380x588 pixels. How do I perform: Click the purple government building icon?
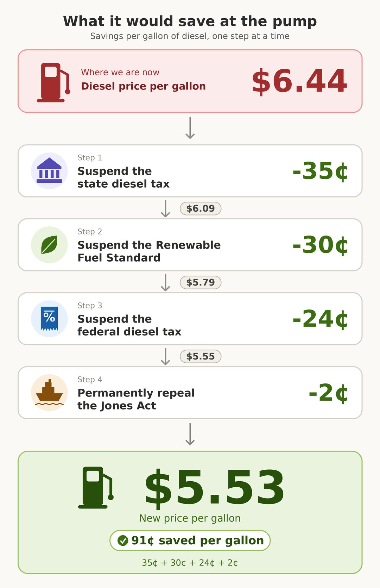coord(49,171)
